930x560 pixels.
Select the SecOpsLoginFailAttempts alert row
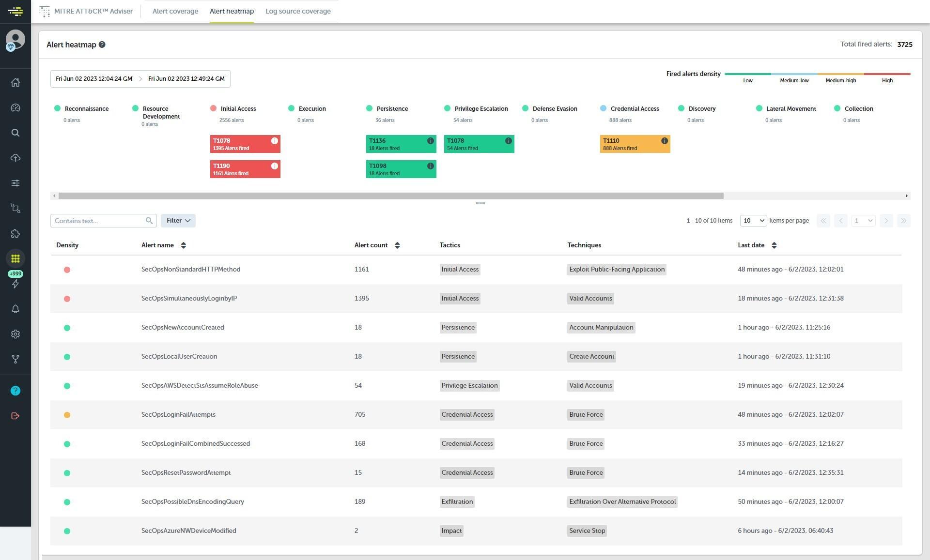coord(178,414)
